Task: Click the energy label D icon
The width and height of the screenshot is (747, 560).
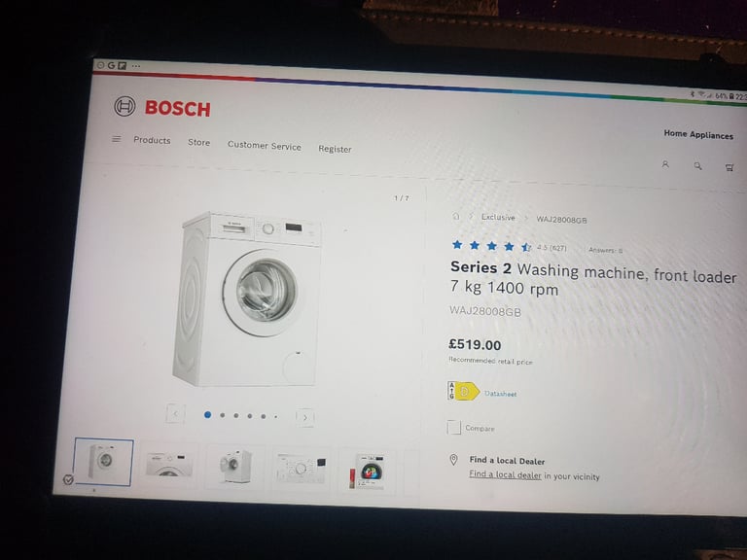Action: [x=463, y=392]
